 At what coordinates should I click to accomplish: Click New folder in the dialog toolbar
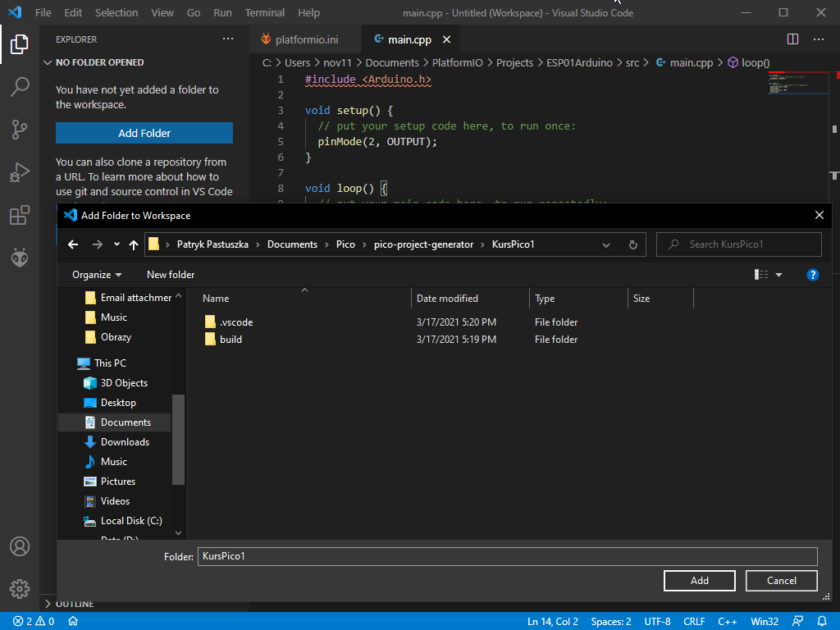171,275
